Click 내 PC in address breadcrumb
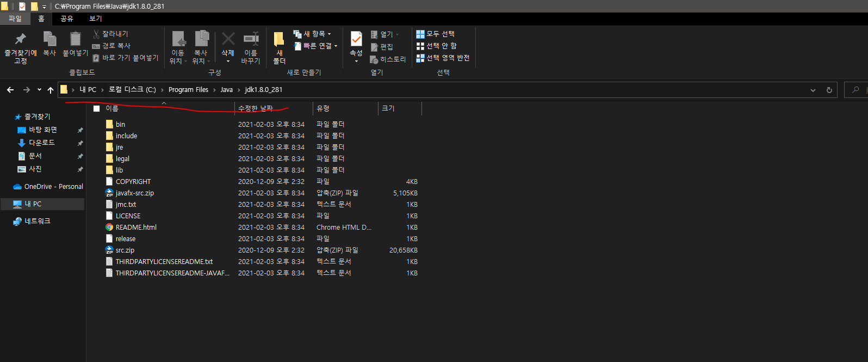This screenshot has height=362, width=868. [88, 90]
